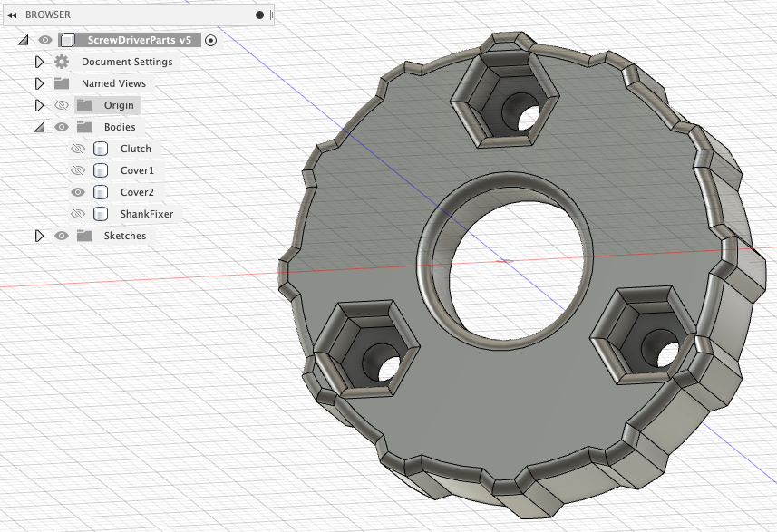Click the Browser panel edge grip handle
This screenshot has height=532, width=777.
click(271, 15)
